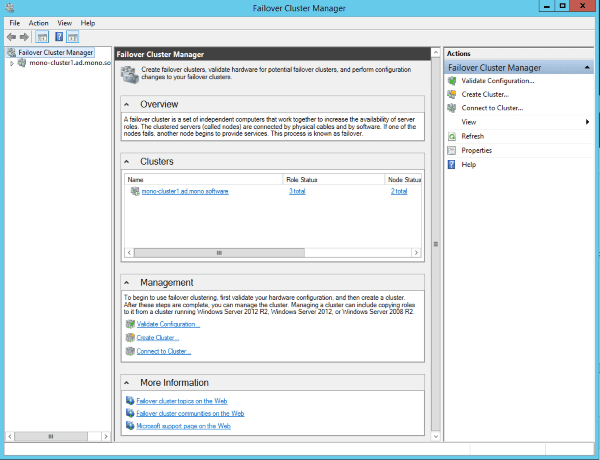
Task: Collapse the Management section
Action: tap(127, 283)
